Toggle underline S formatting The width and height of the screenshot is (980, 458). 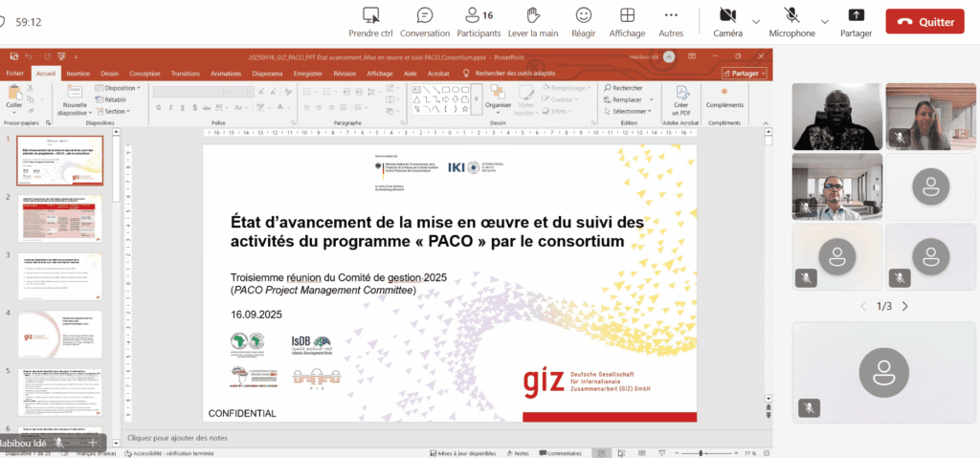[x=183, y=107]
